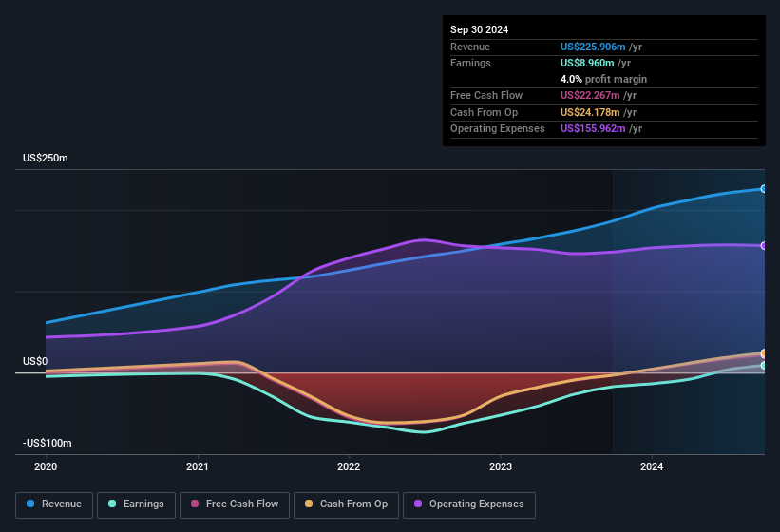Select the 2021 x-axis label
This screenshot has height=532, width=780.
click(x=198, y=466)
